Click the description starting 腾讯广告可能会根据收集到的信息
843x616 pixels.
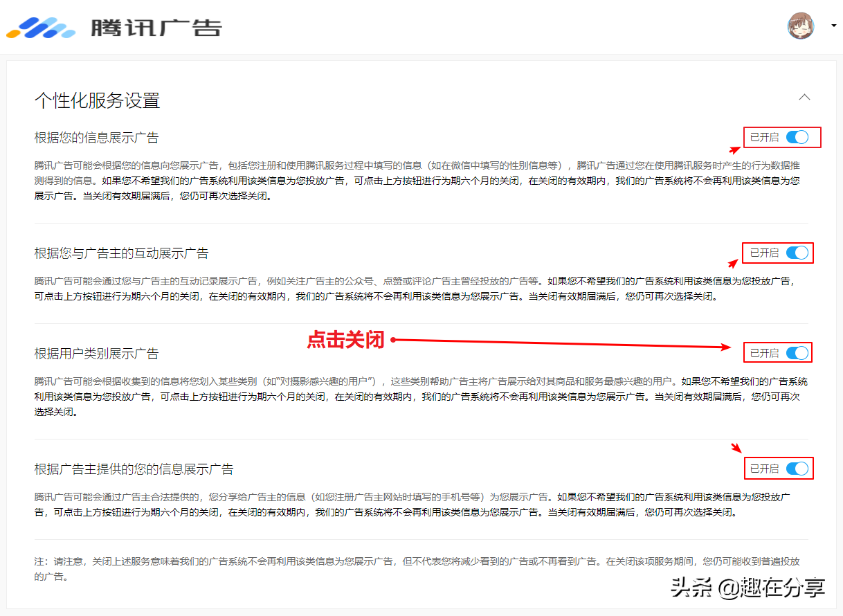coord(421,397)
